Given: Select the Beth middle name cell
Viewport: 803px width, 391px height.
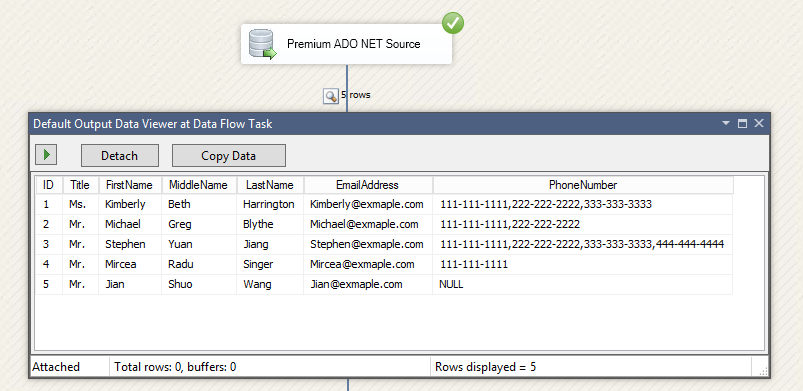Looking at the screenshot, I should click(199, 204).
